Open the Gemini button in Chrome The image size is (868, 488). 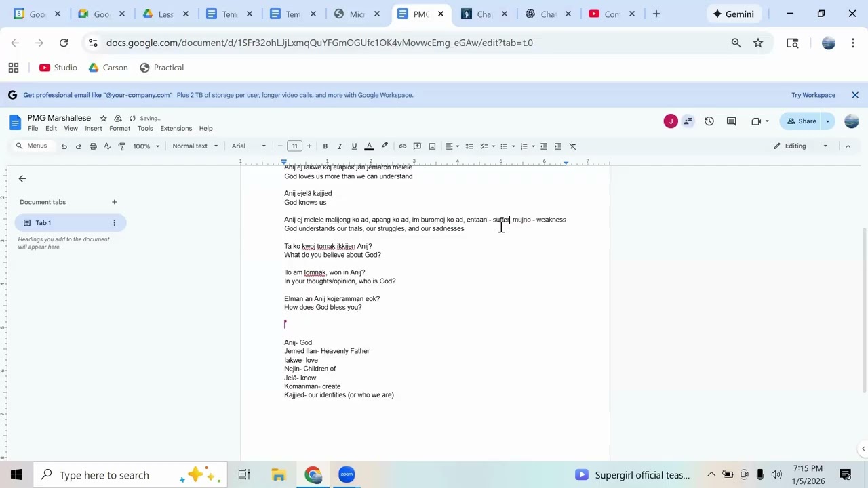click(733, 14)
